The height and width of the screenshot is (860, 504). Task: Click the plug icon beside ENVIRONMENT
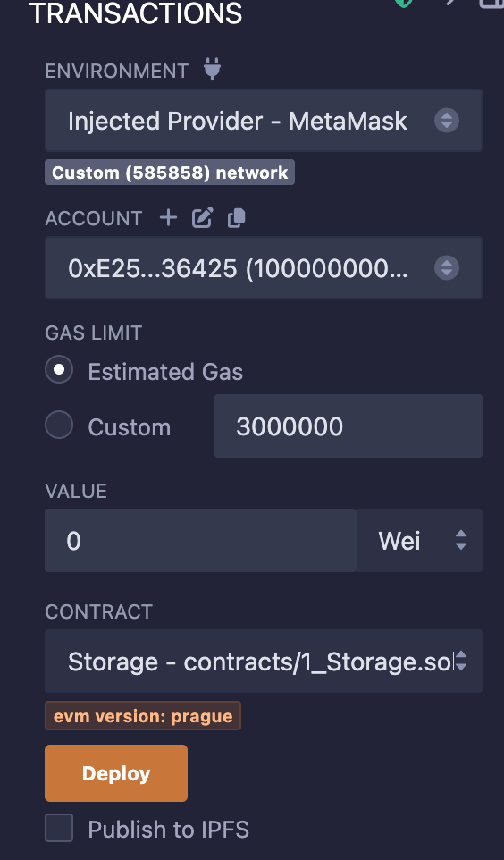click(x=213, y=70)
